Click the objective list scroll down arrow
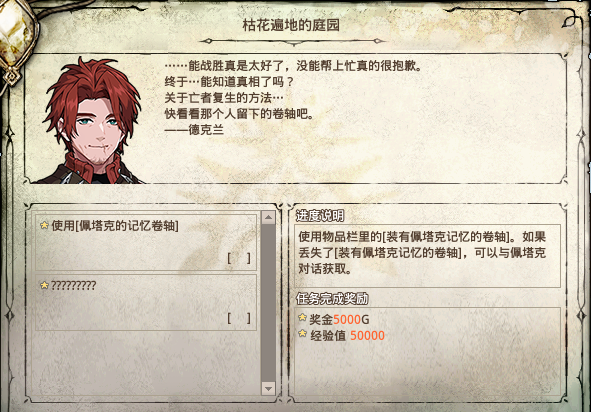Viewport: 591px width, 412px height. tap(268, 388)
